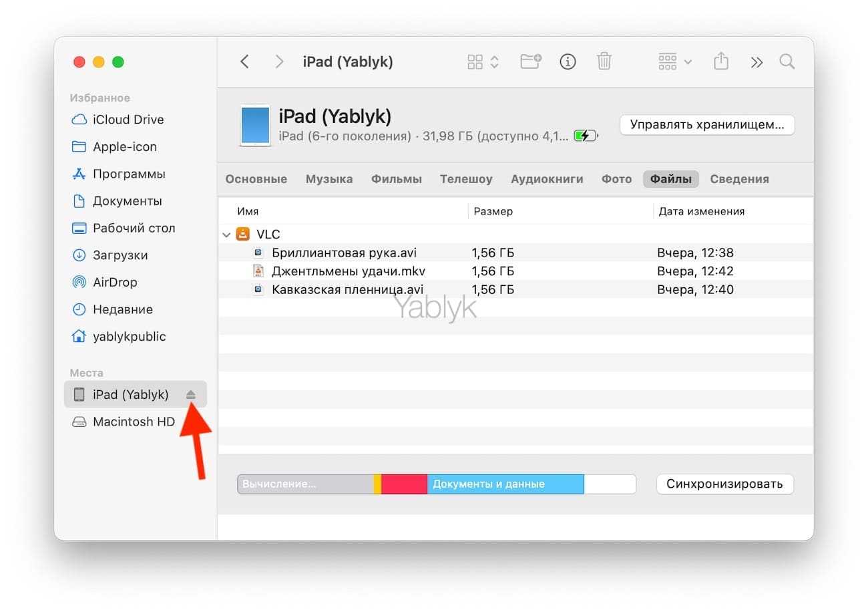Screen dimensions: 868x612
Task: Select the file Джентльмены удачи.mkv
Action: coord(348,271)
